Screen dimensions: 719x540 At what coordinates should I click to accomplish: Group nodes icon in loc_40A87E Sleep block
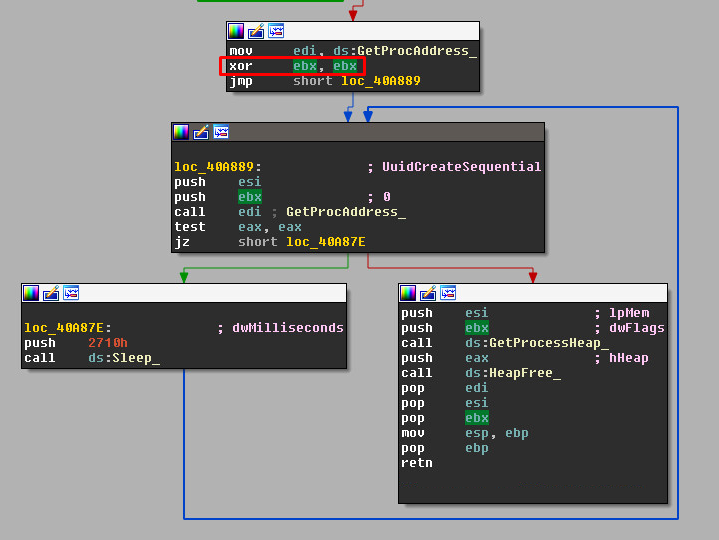(x=71, y=292)
